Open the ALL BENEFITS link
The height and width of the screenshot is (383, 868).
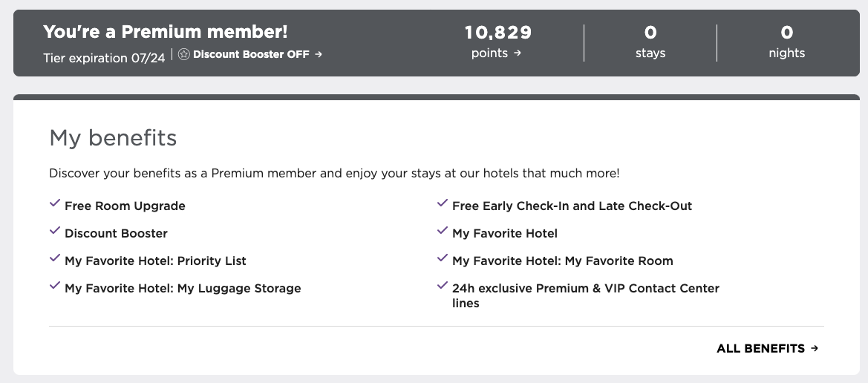pos(767,349)
